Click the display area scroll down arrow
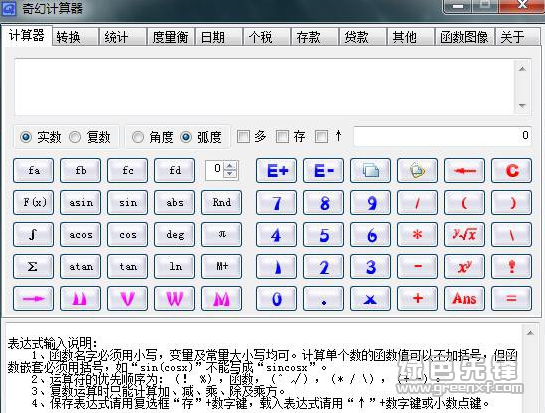Image resolution: width=545 pixels, height=413 pixels. pyautogui.click(x=522, y=105)
